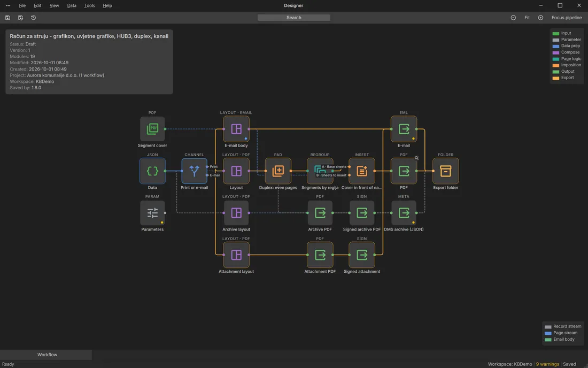Open the Help menu
This screenshot has width=588, height=368.
point(107,6)
